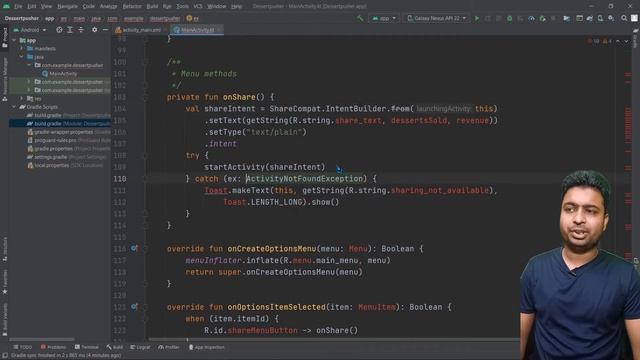640x360 pixels.
Task: Collapse the Gradle Scripts node
Action: [15, 107]
